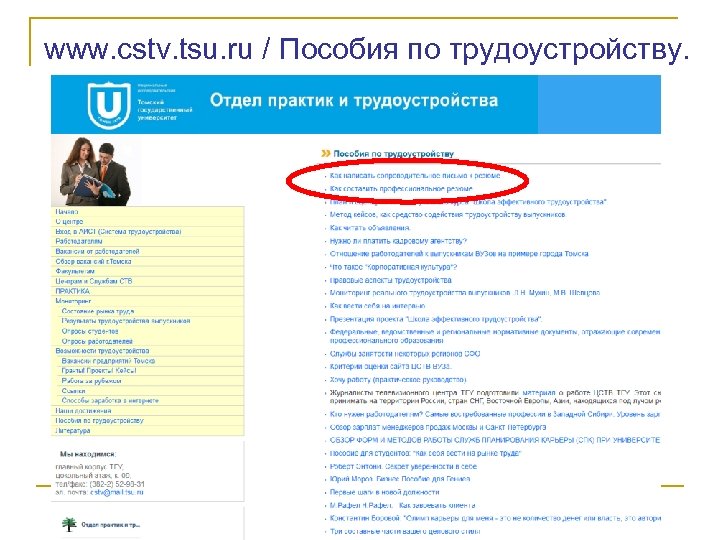Select Возможности трудоустройства in sidebar
The height and width of the screenshot is (540, 720).
[x=102, y=350]
